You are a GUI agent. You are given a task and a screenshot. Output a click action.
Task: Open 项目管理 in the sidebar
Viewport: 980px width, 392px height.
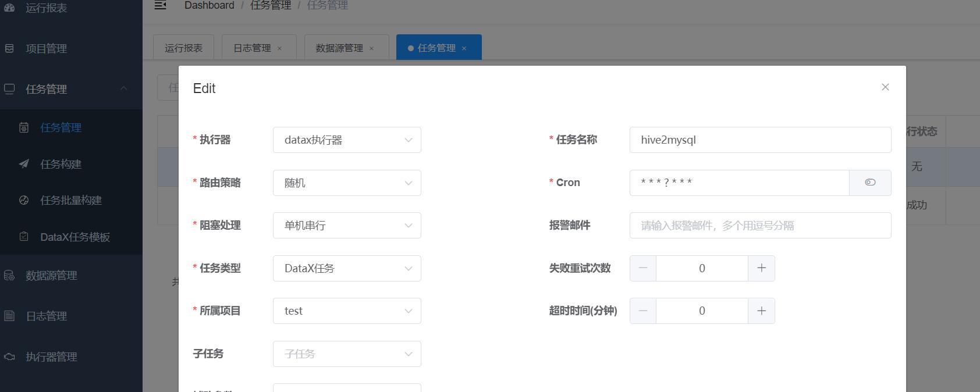[71, 48]
